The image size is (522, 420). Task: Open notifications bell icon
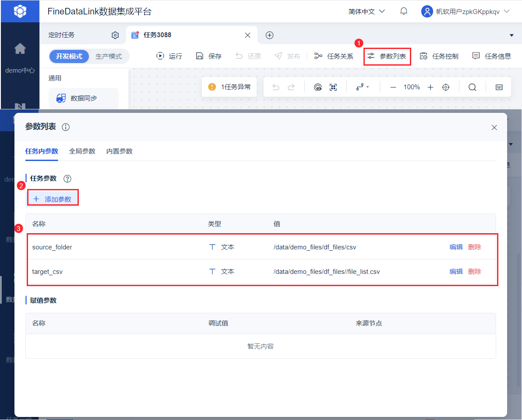point(403,11)
